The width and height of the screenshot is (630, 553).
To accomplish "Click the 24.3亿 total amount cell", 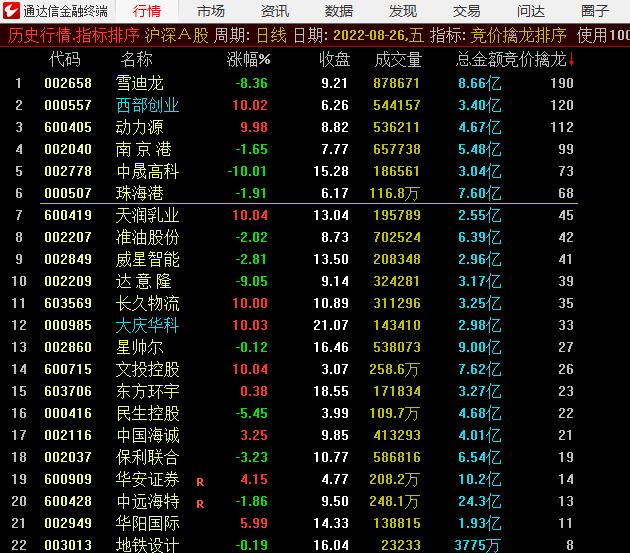I will click(x=480, y=501).
